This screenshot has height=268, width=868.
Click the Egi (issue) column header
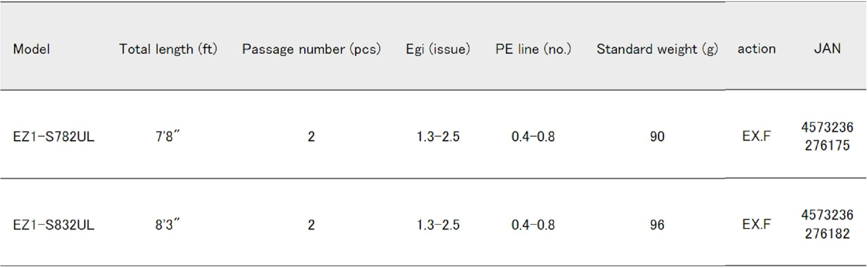(x=437, y=49)
